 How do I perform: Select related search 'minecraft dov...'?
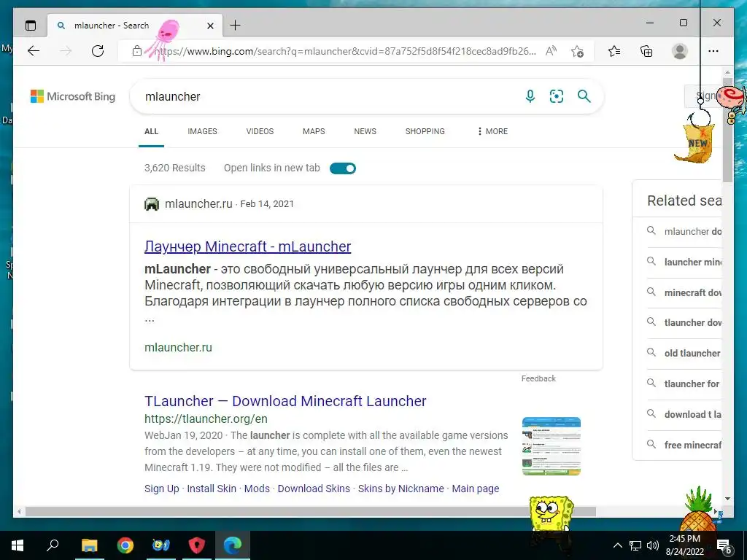click(684, 292)
